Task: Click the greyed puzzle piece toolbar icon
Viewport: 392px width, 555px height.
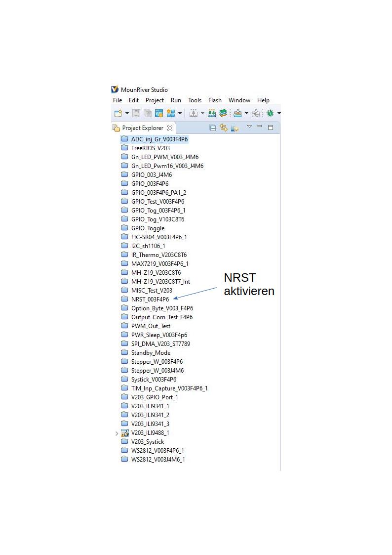Action: [x=256, y=113]
